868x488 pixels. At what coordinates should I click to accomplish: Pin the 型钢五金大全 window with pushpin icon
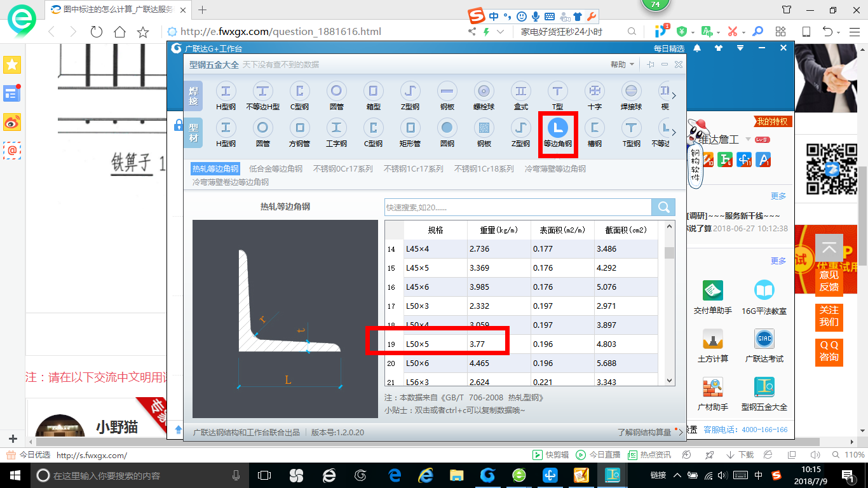651,64
